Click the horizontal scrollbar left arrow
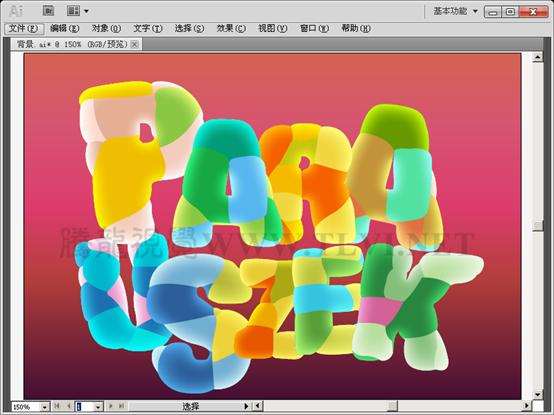The height and width of the screenshot is (415, 554). (x=258, y=406)
